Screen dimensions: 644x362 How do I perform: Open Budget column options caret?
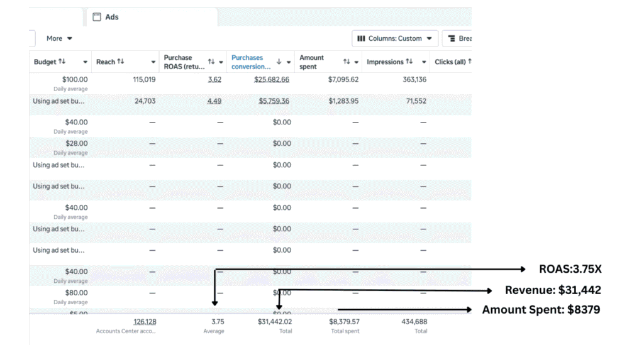pyautogui.click(x=85, y=62)
